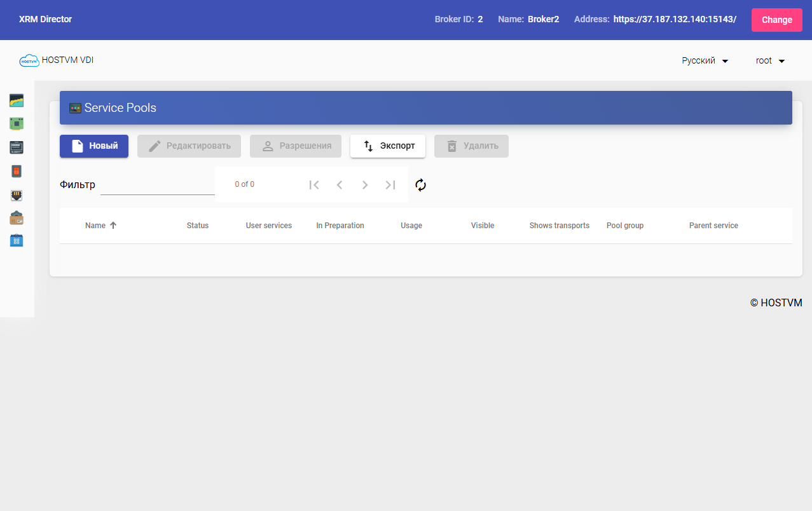Jump to the last page of results
Image resolution: width=812 pixels, height=511 pixels.
[x=390, y=185]
